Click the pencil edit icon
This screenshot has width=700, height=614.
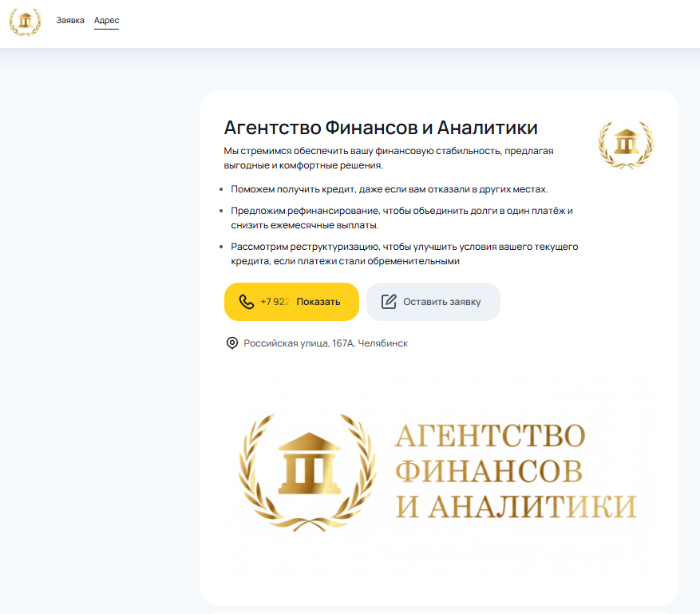click(x=389, y=302)
